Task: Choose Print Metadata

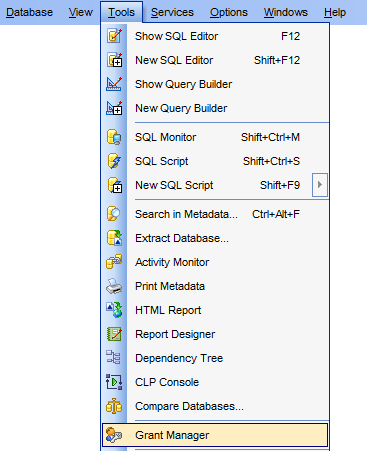Action: pos(215,286)
